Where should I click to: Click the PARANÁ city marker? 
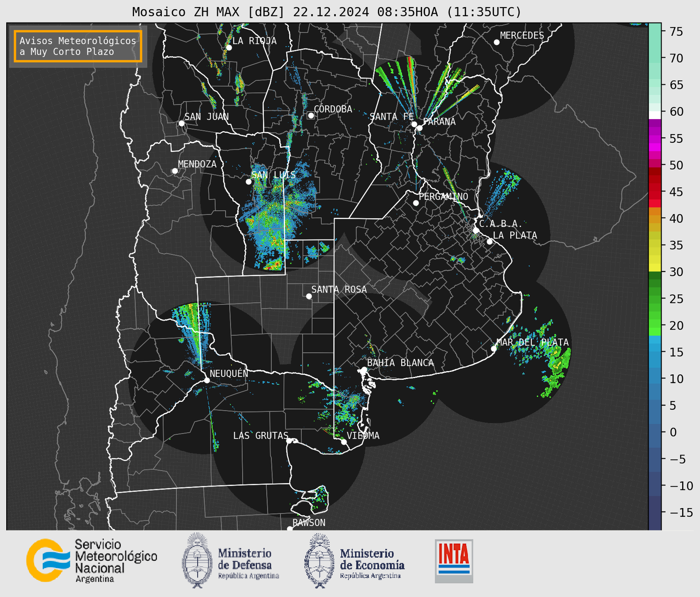420,128
